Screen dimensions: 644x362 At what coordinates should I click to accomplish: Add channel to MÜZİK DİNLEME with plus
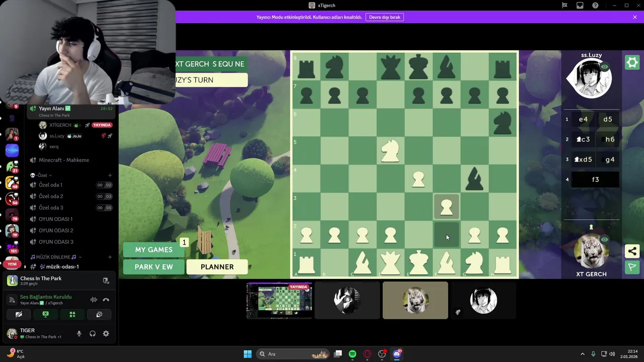point(110,257)
